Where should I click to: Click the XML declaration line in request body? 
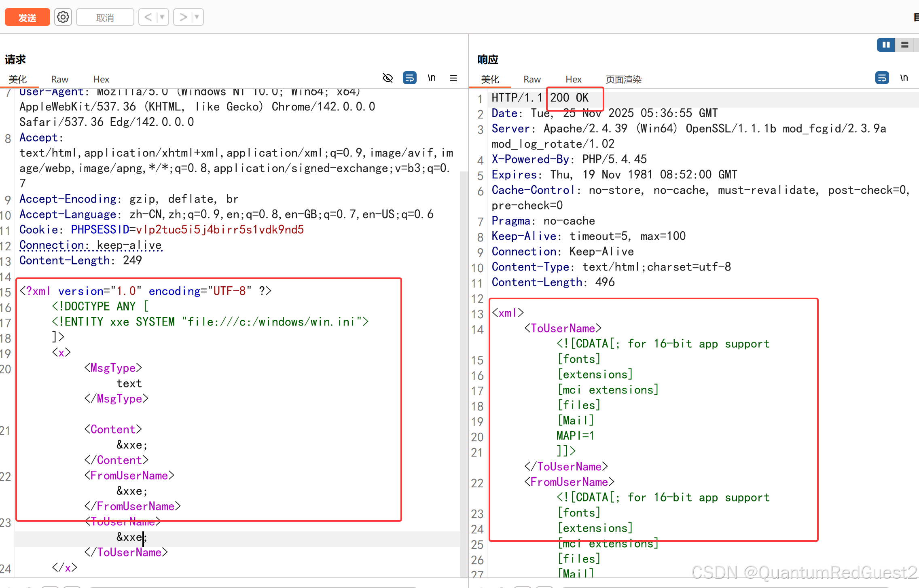click(146, 291)
